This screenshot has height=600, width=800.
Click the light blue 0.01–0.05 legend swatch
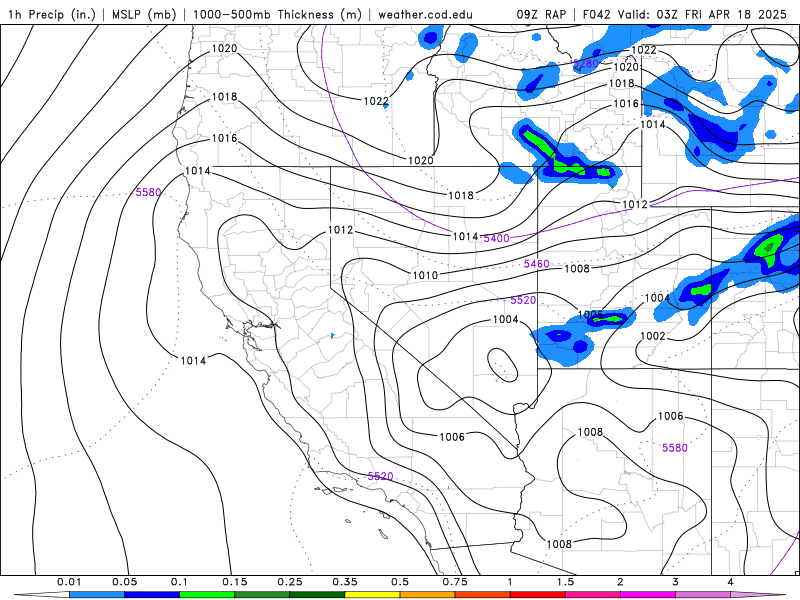(97, 595)
